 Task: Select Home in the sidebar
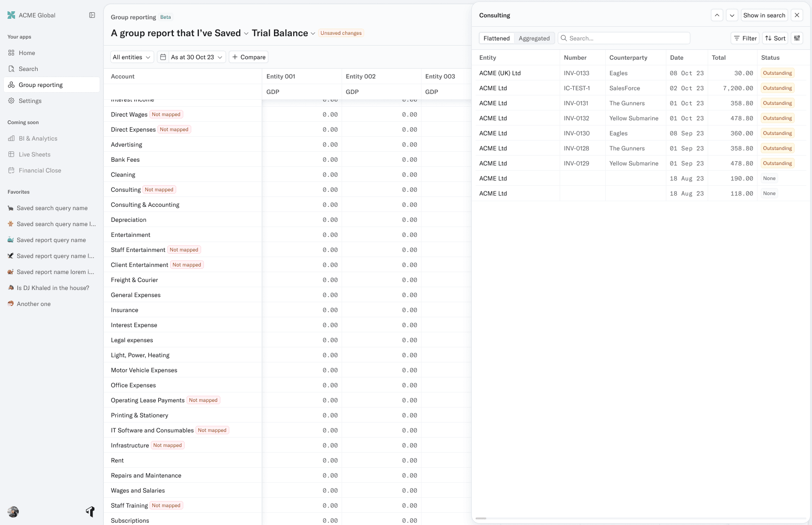pyautogui.click(x=27, y=53)
